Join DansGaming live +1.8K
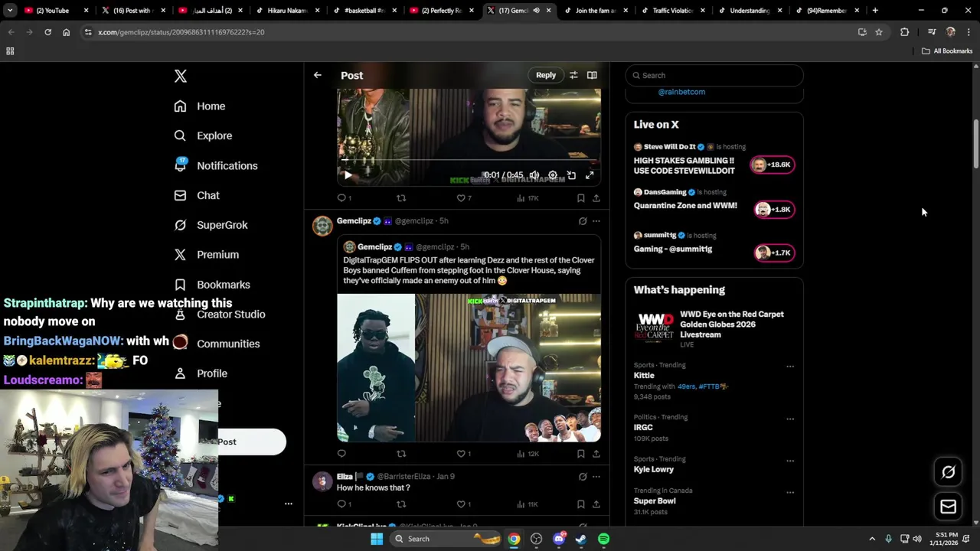The height and width of the screenshot is (551, 980). pos(774,210)
